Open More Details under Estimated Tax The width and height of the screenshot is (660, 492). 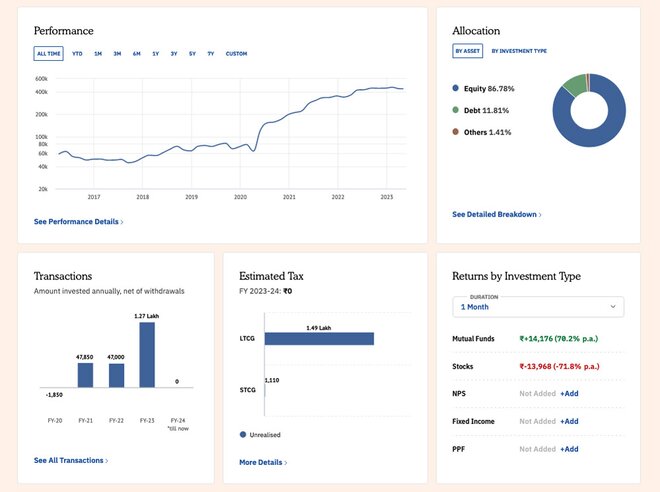pyautogui.click(x=263, y=463)
